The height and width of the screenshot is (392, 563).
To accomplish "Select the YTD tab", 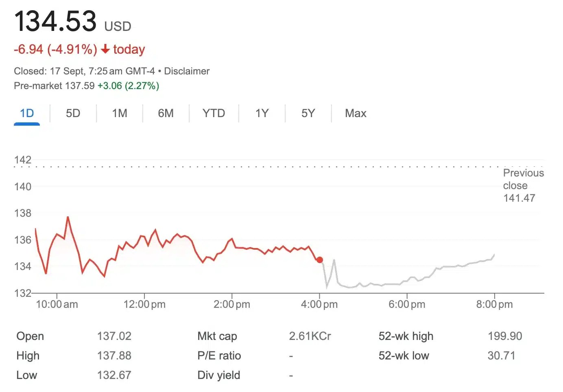I will 214,113.
